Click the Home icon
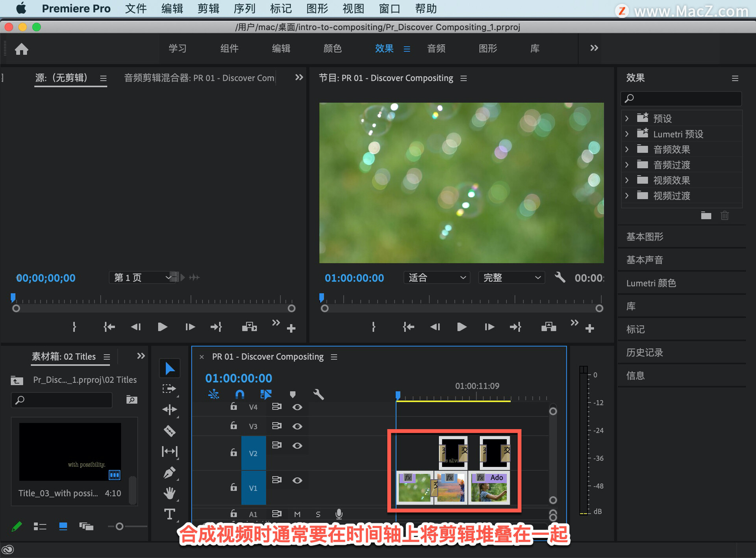756x558 pixels. click(x=22, y=49)
